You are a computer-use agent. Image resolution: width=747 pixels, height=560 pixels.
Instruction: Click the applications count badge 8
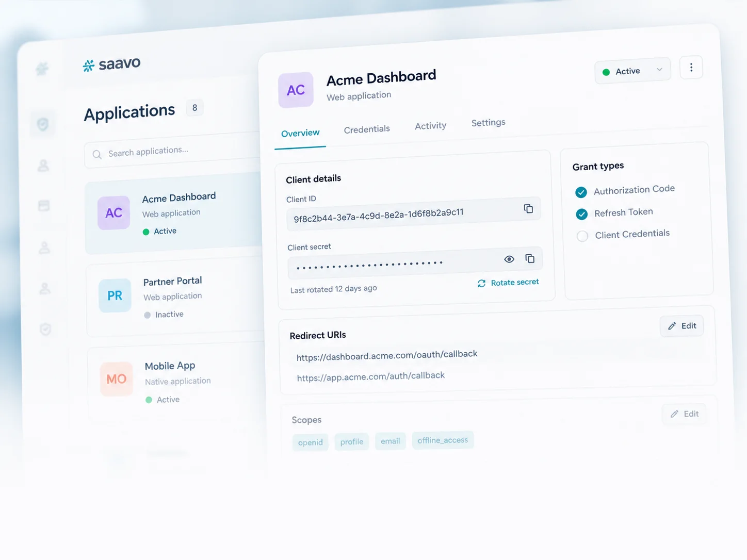click(194, 108)
